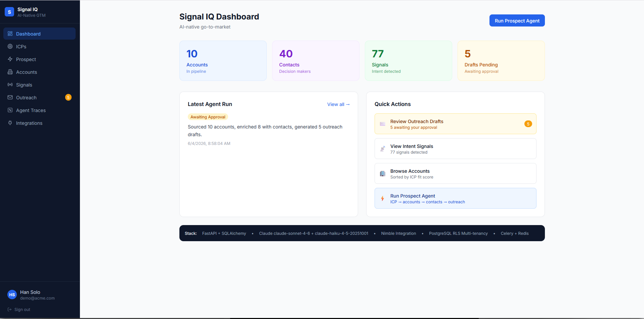Click the Quick Actions heading
Screen dimensions: 644x319
point(393,104)
